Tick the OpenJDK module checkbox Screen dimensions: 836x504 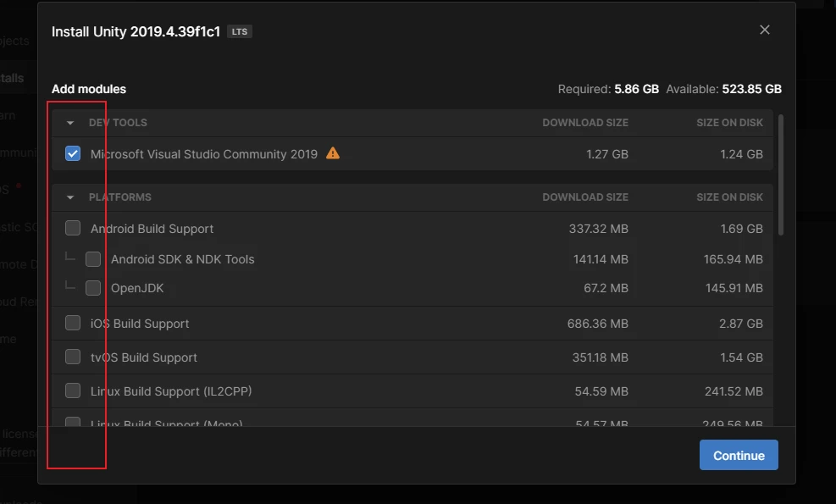tap(93, 288)
